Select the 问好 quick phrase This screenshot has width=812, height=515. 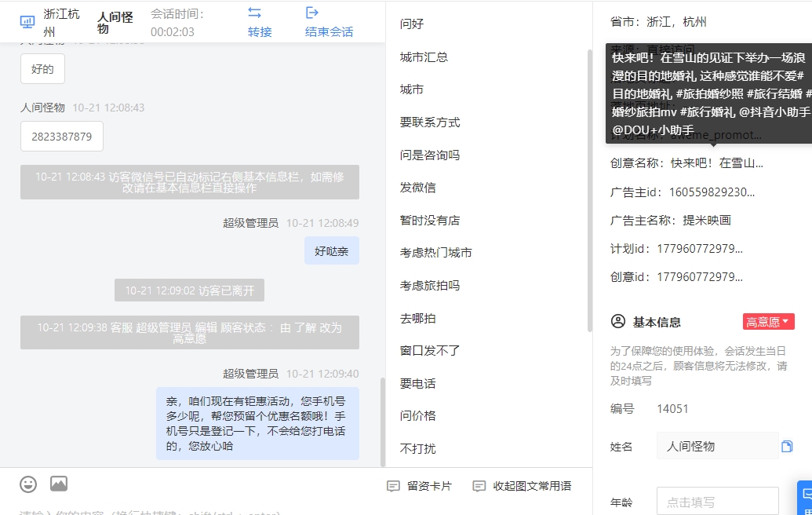coord(412,24)
